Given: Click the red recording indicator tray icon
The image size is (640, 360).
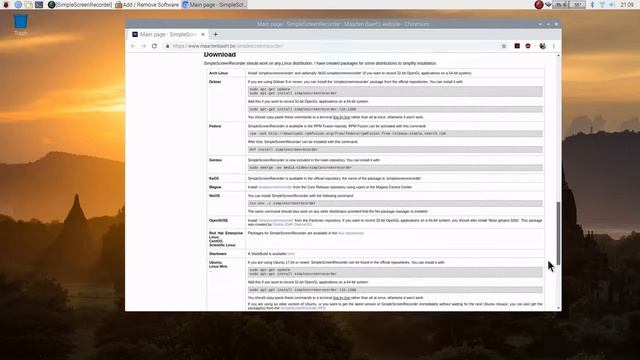Looking at the screenshot, I should (x=539, y=4).
